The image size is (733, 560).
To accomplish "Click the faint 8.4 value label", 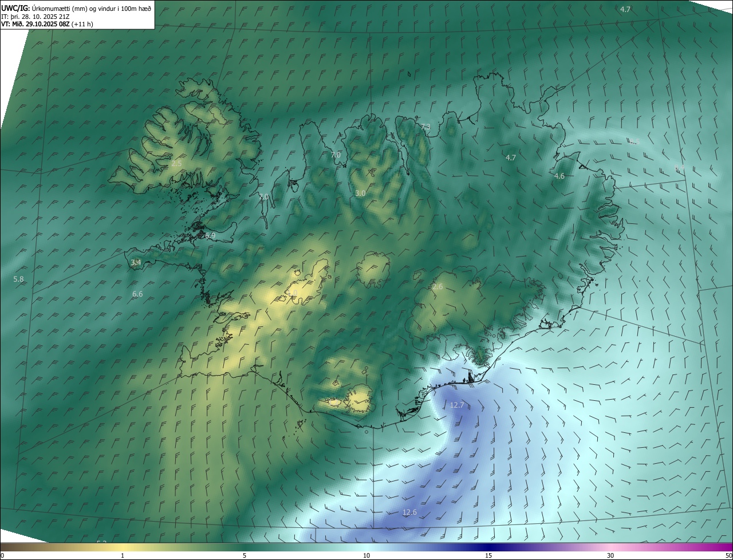I will point(680,168).
